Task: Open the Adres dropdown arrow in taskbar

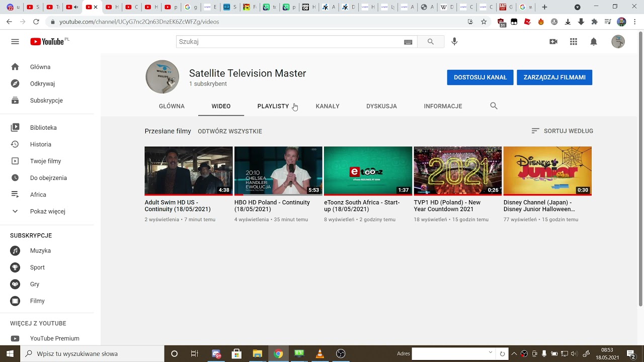Action: pos(491,353)
